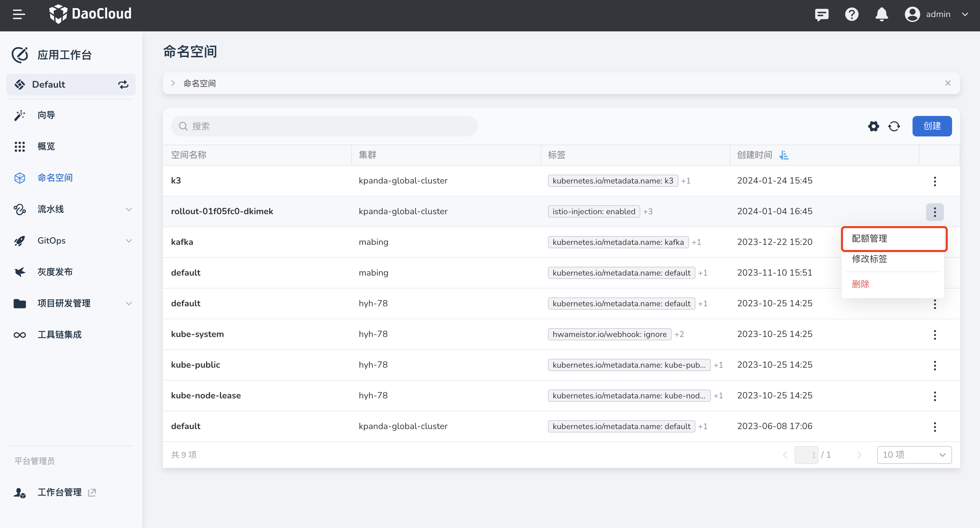Refresh the namespace list
This screenshot has width=980, height=528.
click(x=894, y=126)
